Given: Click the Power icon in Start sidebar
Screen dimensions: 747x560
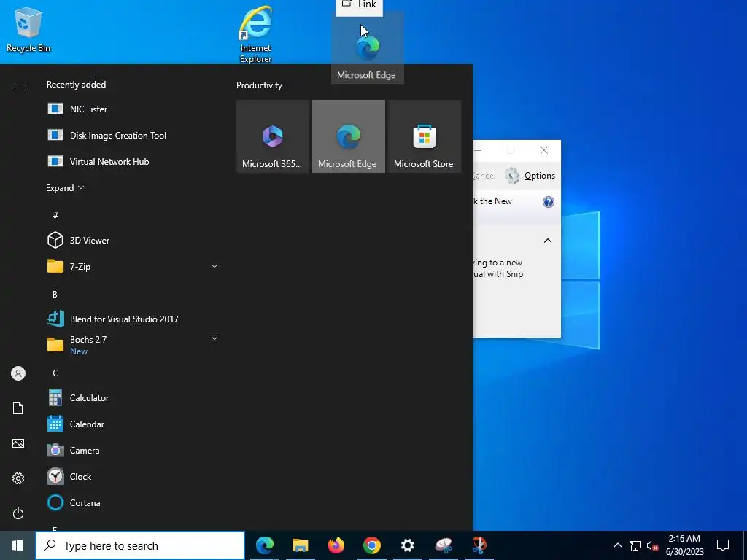Looking at the screenshot, I should pyautogui.click(x=18, y=513).
